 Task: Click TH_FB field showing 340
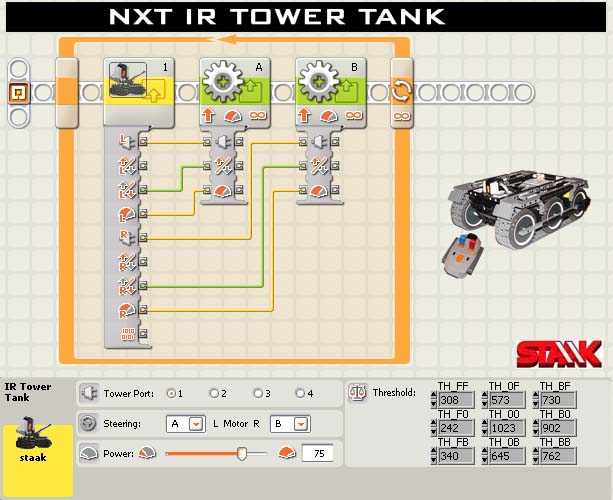click(456, 456)
